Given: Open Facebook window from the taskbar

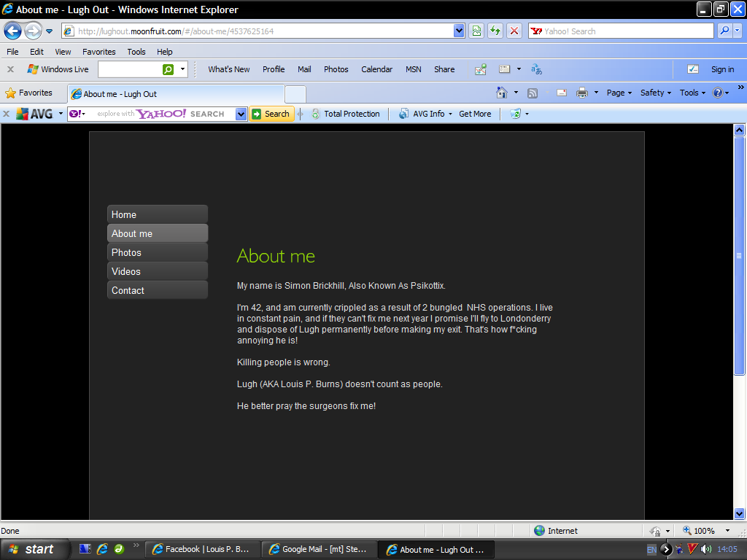Looking at the screenshot, I should click(201, 549).
